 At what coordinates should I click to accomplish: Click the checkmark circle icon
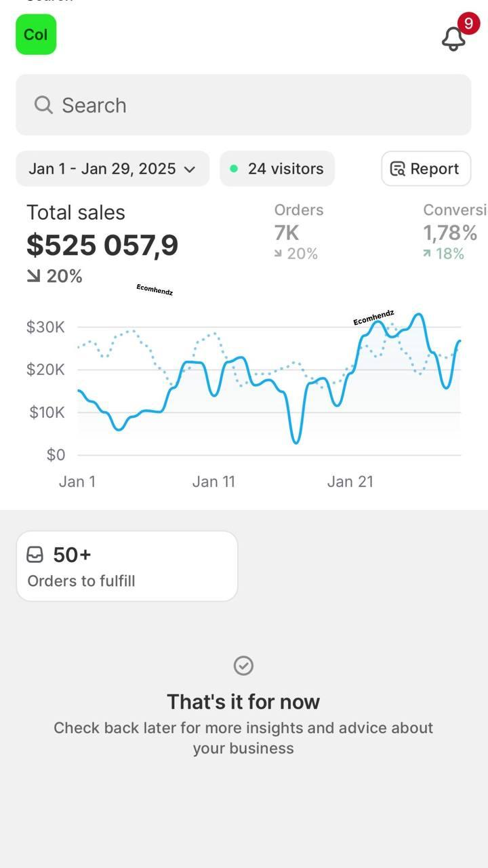click(243, 665)
